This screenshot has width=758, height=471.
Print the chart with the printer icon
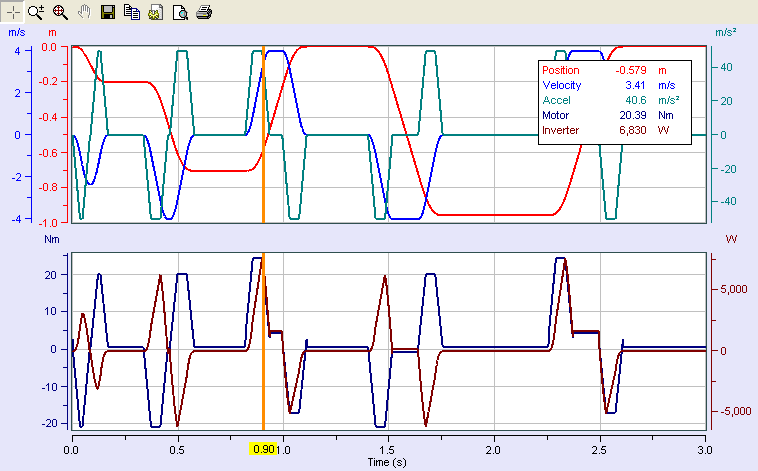tap(203, 12)
